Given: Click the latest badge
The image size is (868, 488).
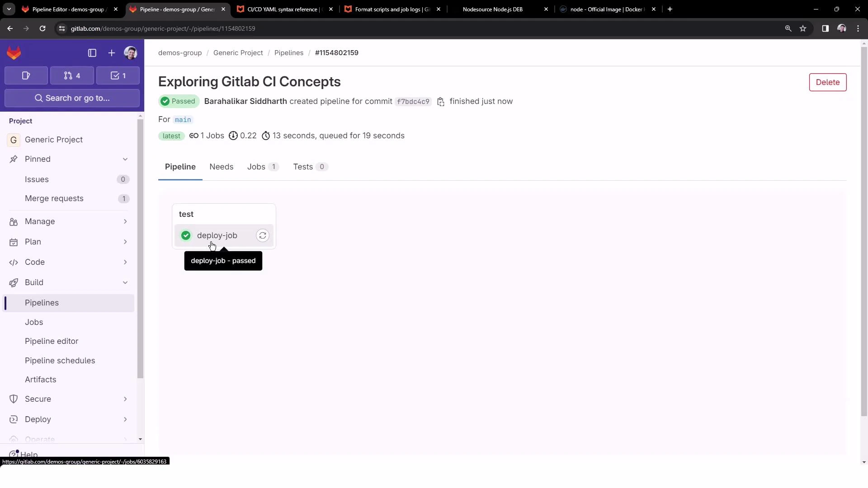Looking at the screenshot, I should (171, 136).
